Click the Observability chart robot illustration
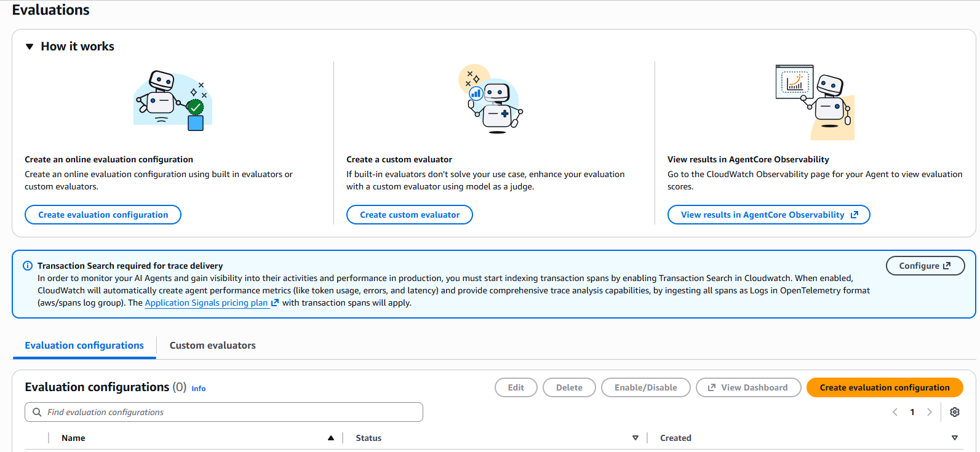 [x=815, y=101]
